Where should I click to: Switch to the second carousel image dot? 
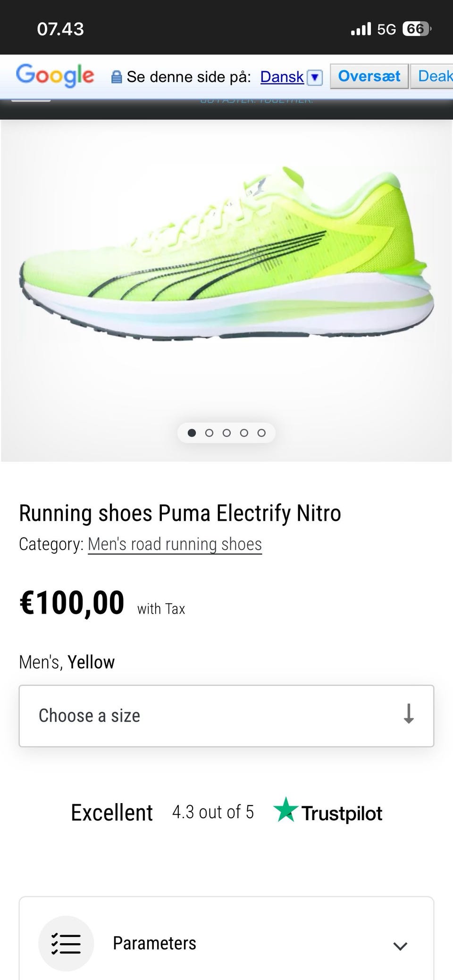coord(209,433)
